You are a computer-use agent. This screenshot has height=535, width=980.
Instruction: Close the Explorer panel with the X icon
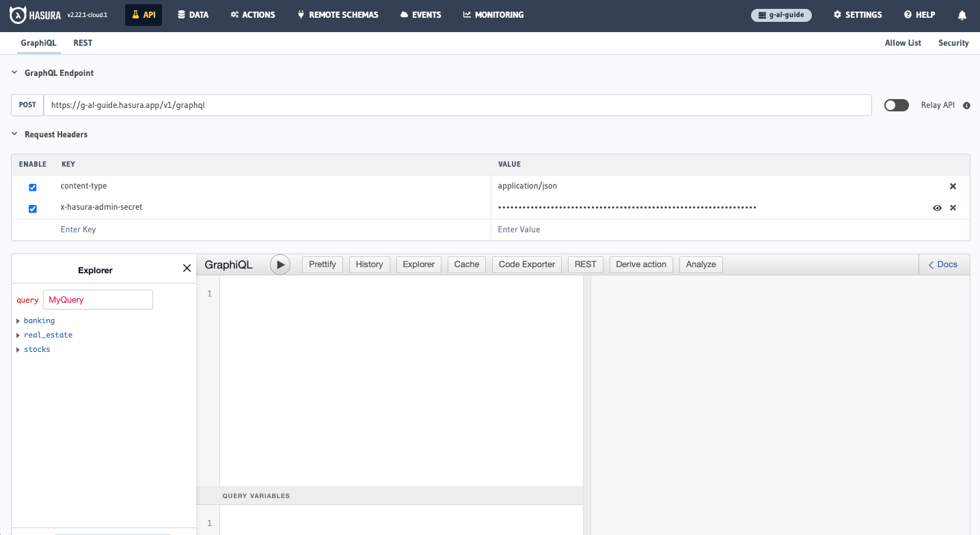click(187, 268)
